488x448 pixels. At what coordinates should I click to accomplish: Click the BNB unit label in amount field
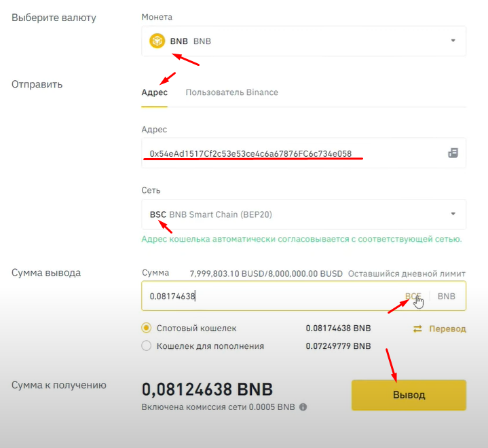(x=447, y=296)
